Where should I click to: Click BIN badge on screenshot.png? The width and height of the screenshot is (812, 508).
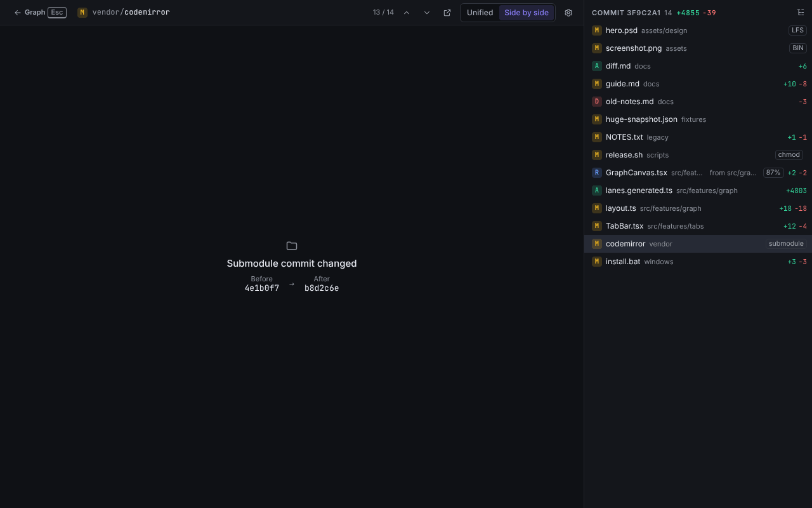pyautogui.click(x=798, y=48)
